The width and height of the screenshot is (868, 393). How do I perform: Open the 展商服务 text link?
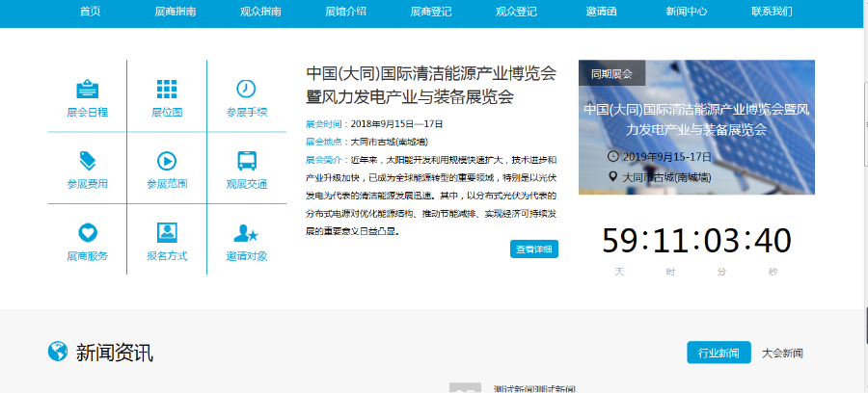88,256
